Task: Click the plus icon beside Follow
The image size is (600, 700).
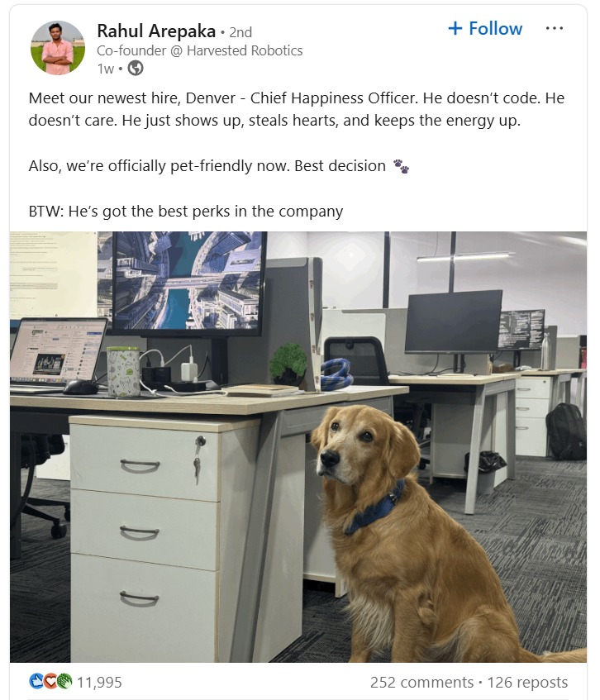Action: point(455,28)
